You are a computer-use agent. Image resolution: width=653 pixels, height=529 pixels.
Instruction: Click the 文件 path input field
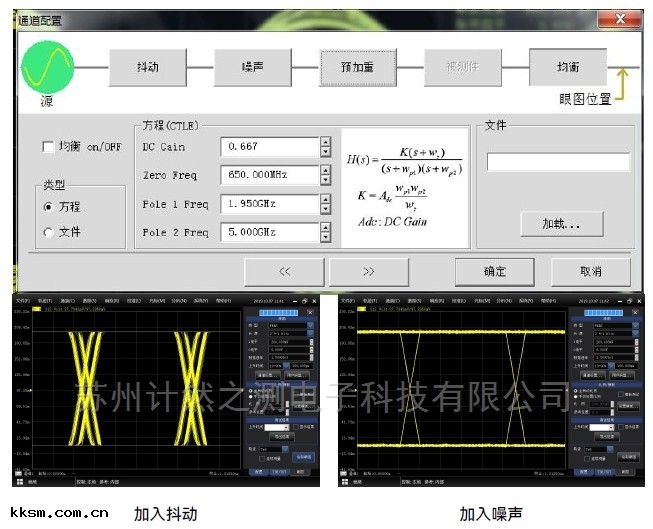[558, 162]
